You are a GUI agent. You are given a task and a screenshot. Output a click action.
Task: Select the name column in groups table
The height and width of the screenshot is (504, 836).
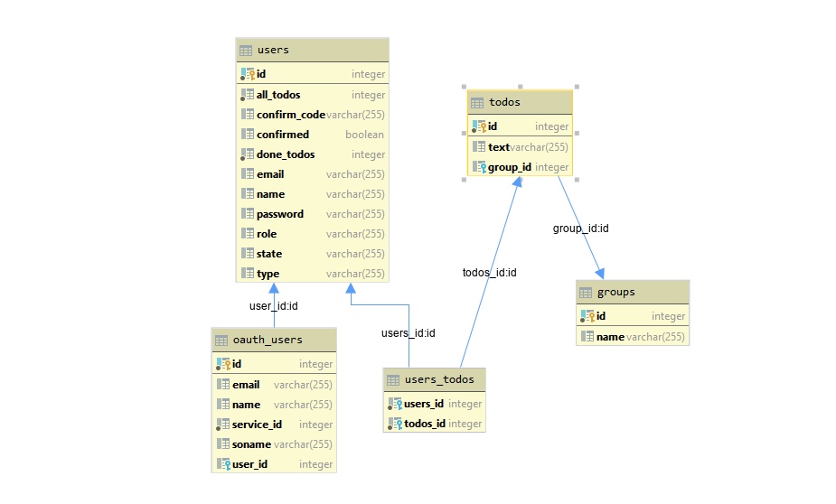pyautogui.click(x=633, y=337)
